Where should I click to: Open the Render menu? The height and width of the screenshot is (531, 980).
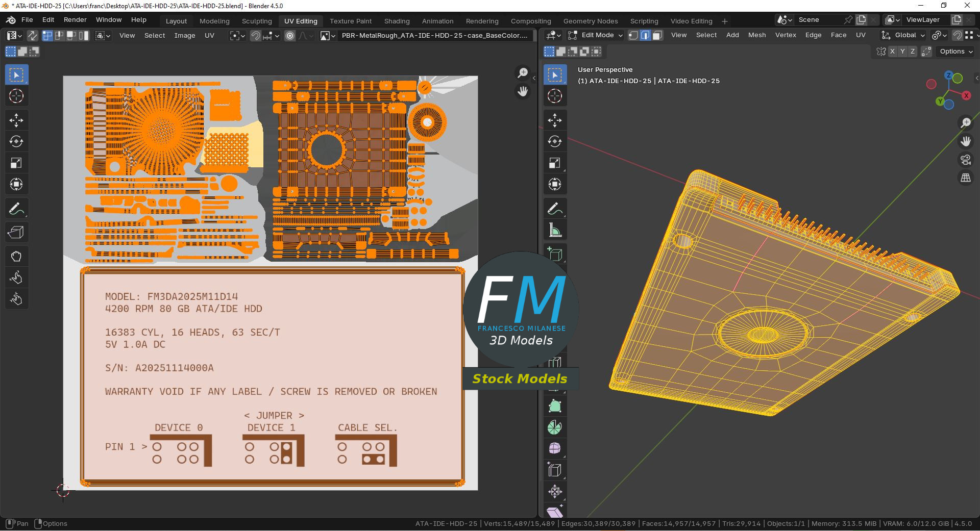(x=75, y=20)
